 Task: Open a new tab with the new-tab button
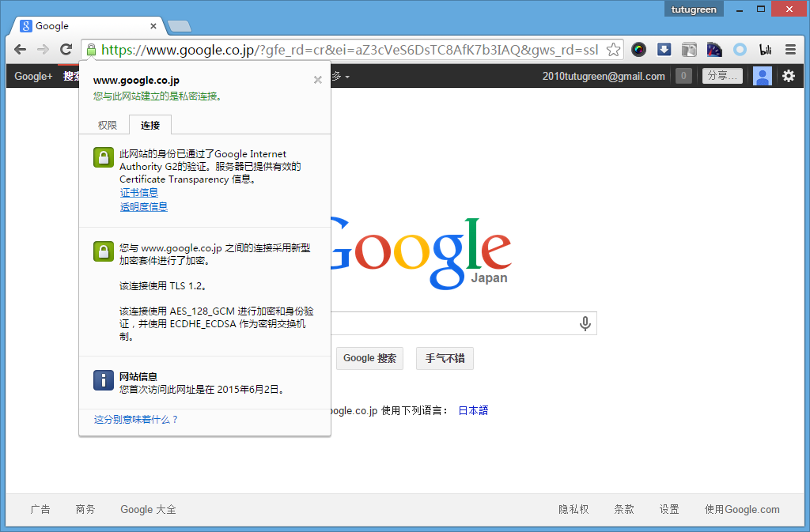180,26
